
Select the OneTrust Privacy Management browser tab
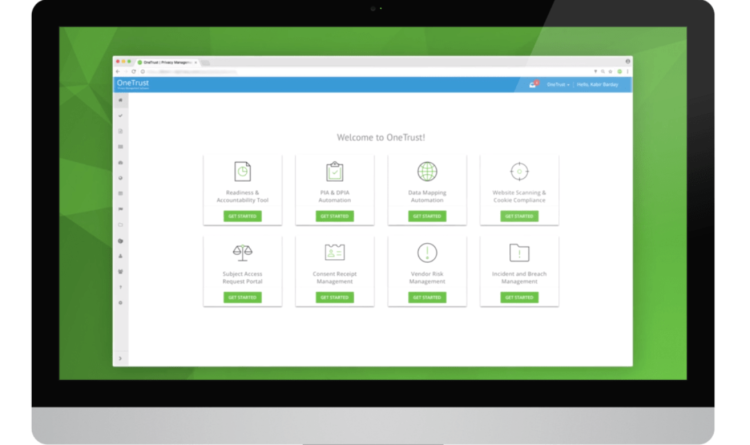pos(165,62)
